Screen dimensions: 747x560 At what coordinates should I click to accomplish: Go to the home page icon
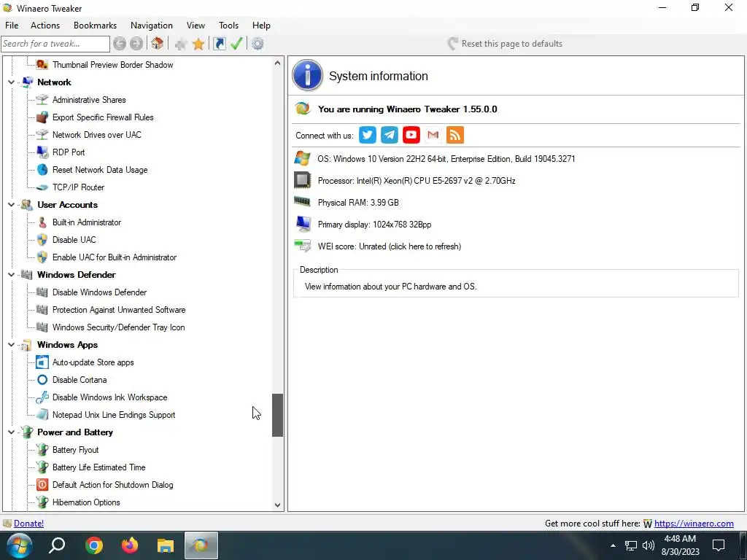point(158,44)
